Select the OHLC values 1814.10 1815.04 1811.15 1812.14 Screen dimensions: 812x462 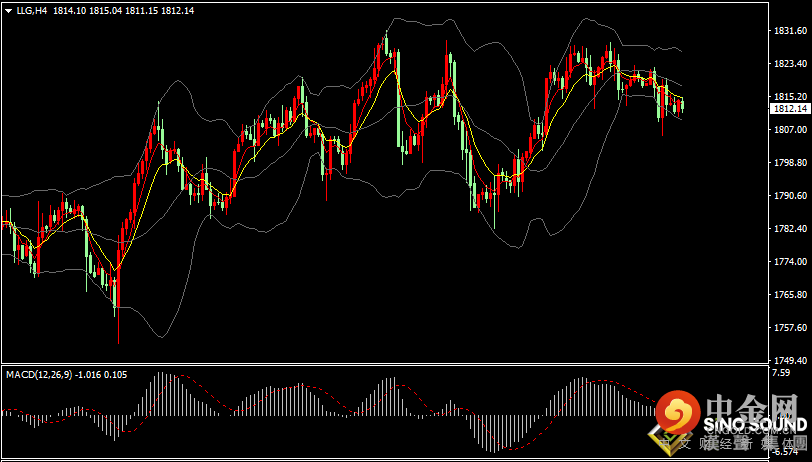(x=124, y=10)
